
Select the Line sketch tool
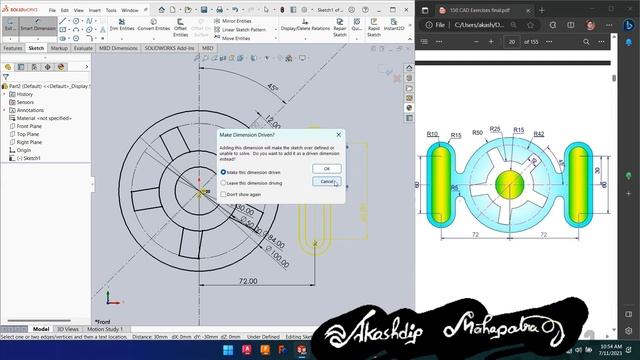[x=62, y=21]
